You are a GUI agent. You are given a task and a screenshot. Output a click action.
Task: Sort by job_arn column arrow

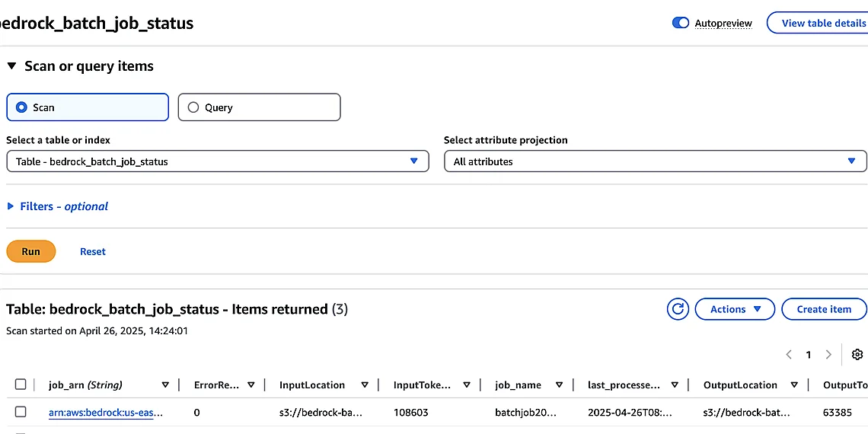(165, 385)
